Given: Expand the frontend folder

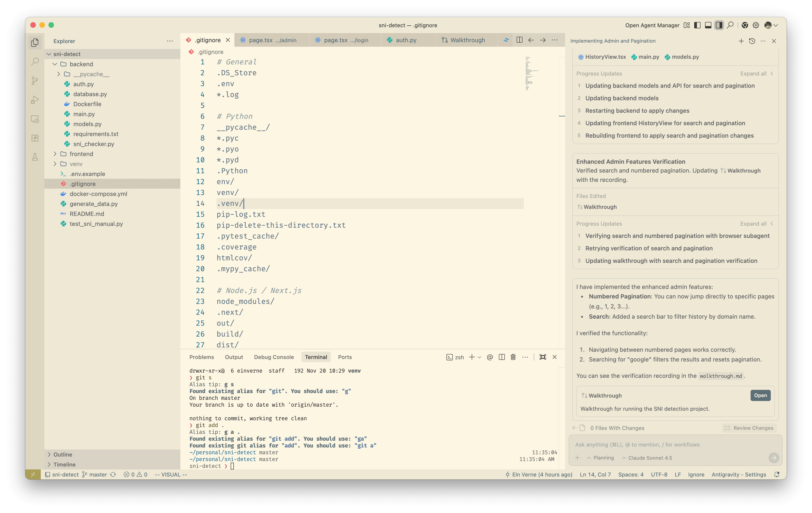Looking at the screenshot, I should (81, 154).
